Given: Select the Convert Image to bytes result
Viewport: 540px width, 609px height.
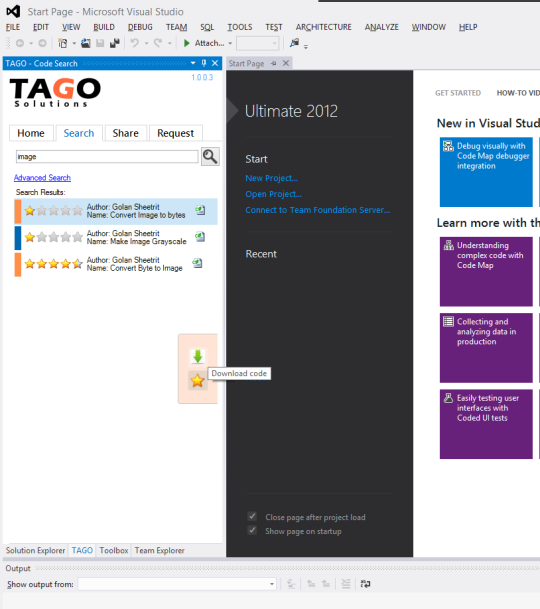Looking at the screenshot, I should point(116,211).
